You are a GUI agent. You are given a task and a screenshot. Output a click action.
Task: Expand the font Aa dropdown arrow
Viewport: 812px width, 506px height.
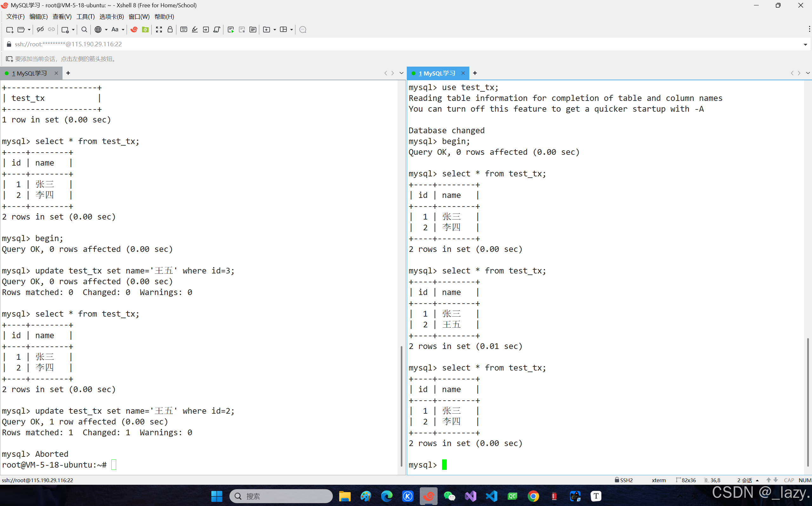[x=123, y=30]
